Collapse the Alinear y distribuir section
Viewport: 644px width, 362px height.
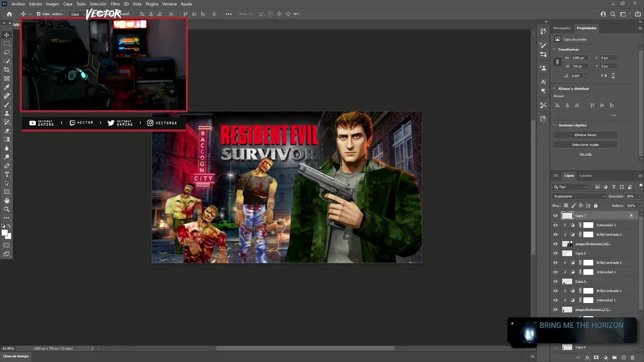554,88
